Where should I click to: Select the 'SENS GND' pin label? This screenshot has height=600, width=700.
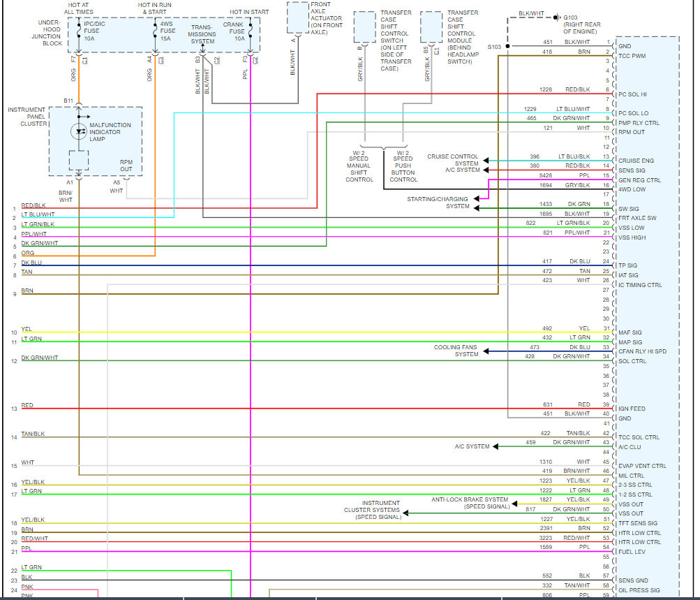[x=633, y=580]
